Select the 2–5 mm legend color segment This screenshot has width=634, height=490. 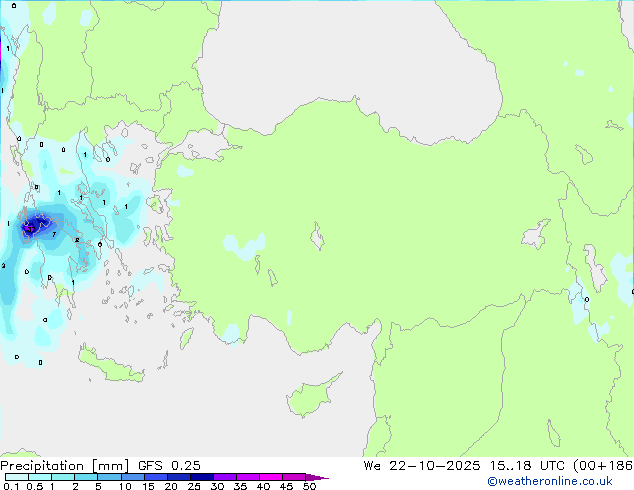(86, 477)
